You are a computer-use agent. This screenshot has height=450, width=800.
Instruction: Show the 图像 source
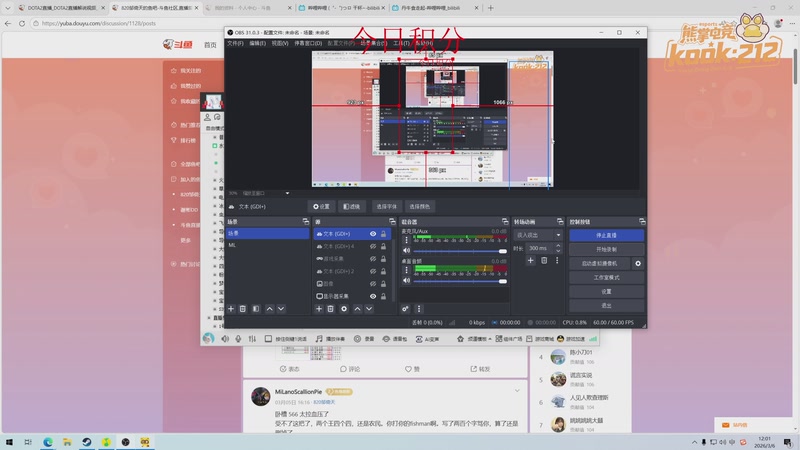coord(373,284)
